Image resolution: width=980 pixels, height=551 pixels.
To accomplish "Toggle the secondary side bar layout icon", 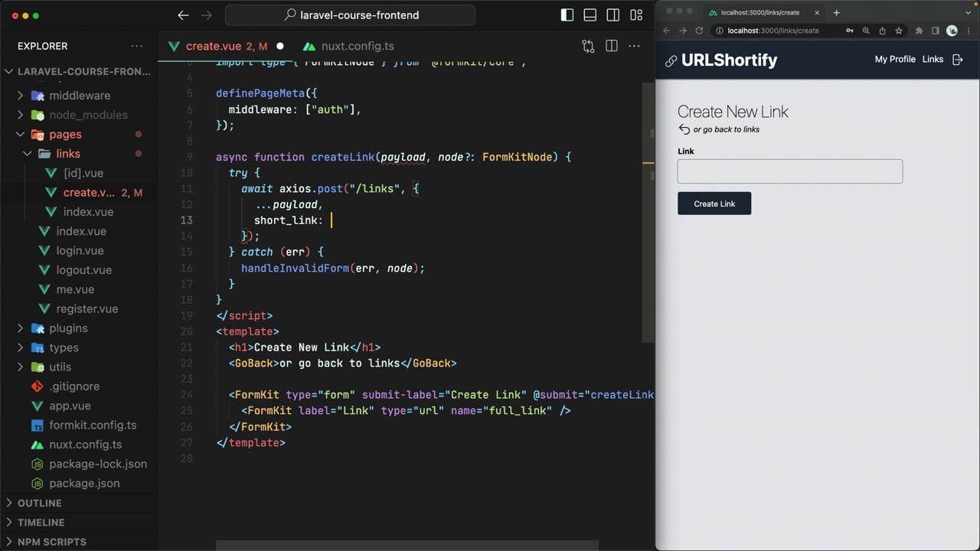I will pyautogui.click(x=613, y=15).
